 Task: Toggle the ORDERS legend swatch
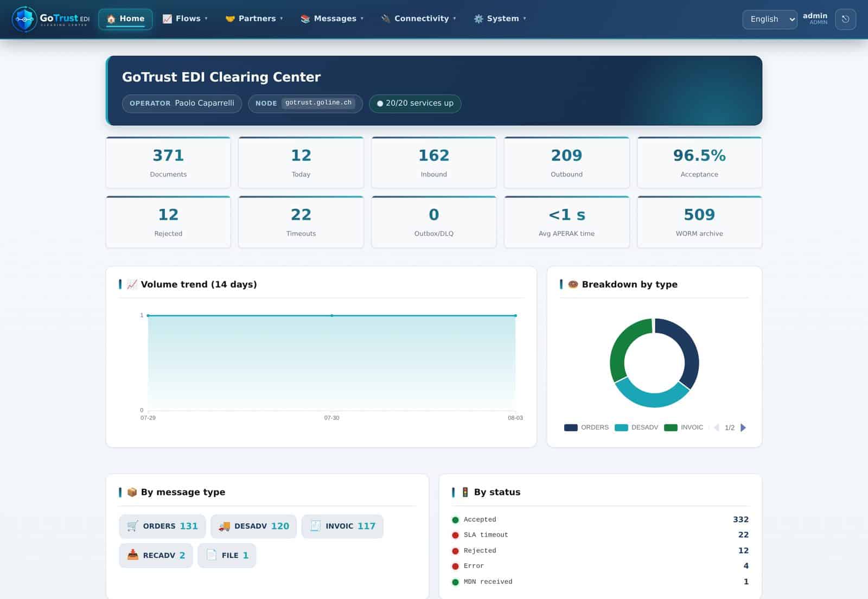[x=571, y=428]
